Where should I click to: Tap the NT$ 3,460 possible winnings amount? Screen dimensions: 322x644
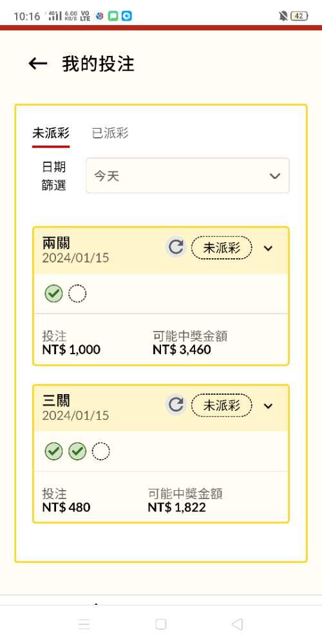click(182, 350)
